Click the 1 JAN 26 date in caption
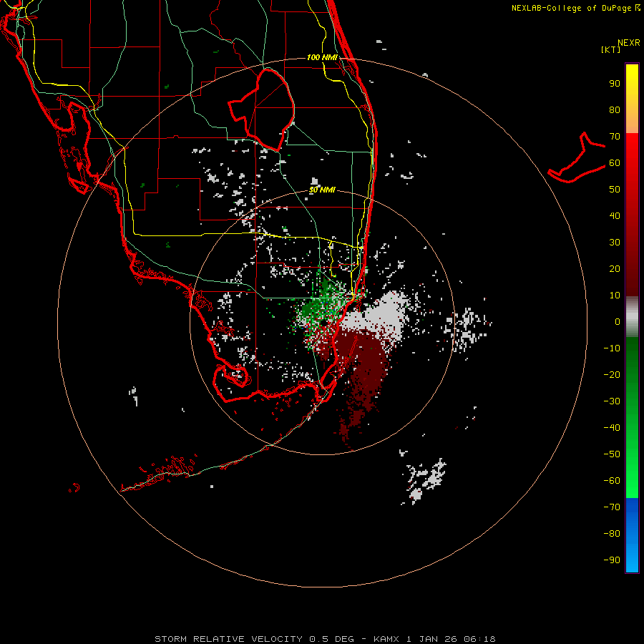The width and height of the screenshot is (644, 644). click(431, 639)
